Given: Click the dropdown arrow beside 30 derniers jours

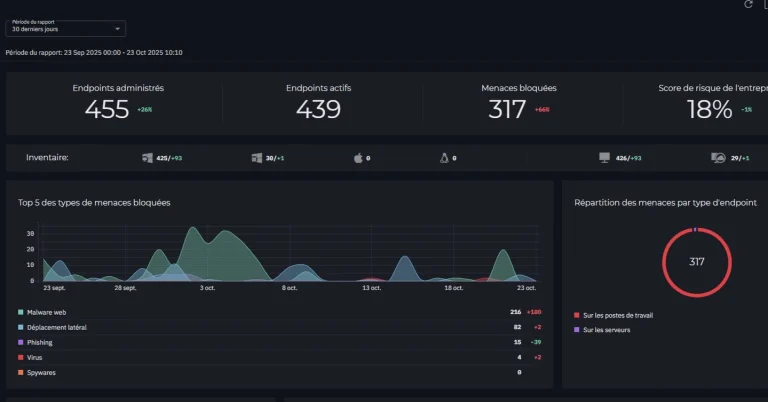Looking at the screenshot, I should [x=117, y=30].
